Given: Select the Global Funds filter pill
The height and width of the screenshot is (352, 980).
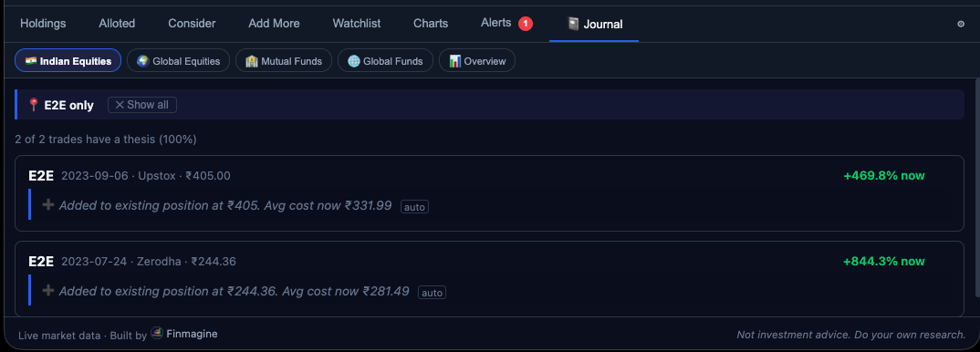Looking at the screenshot, I should tap(385, 60).
